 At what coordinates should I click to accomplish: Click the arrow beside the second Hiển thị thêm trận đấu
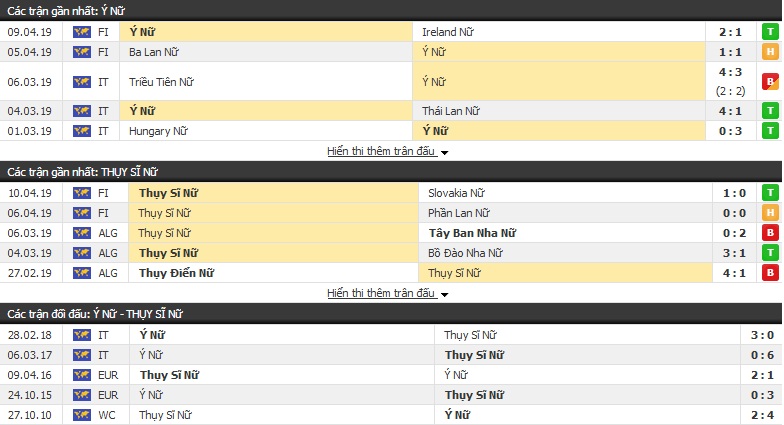444,294
